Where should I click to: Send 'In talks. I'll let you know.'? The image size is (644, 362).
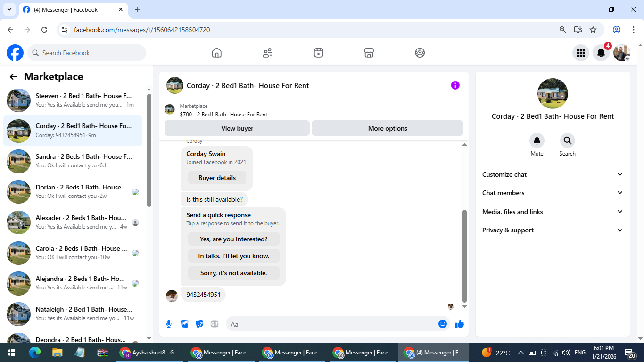point(234,256)
